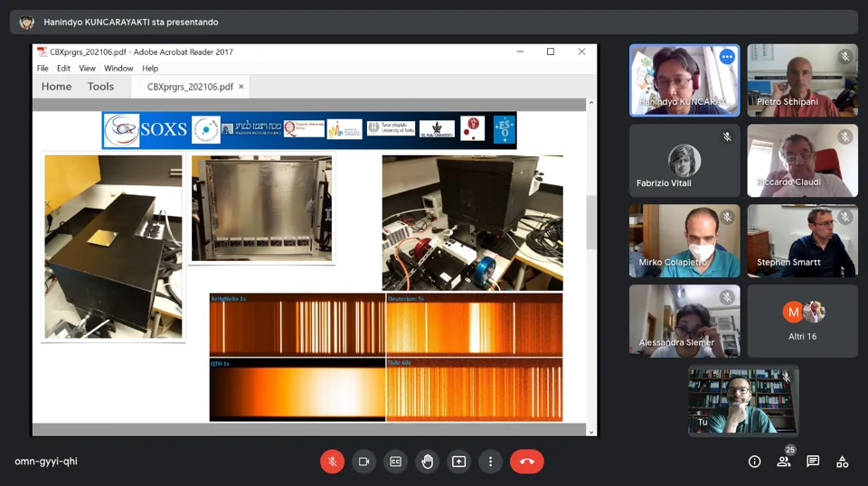This screenshot has width=868, height=486.
Task: Switch to the Tools tab in Acrobat
Action: click(100, 87)
